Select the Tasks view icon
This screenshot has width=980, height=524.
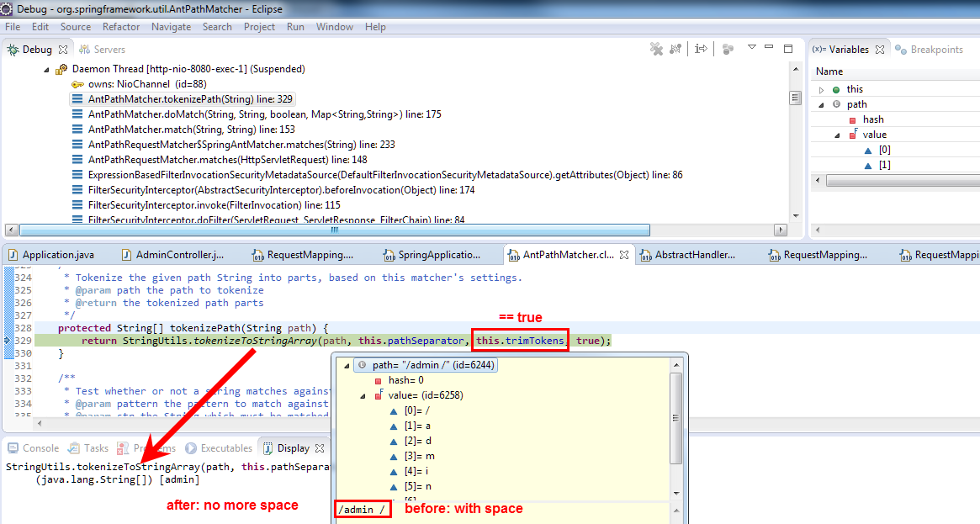pyautogui.click(x=74, y=447)
